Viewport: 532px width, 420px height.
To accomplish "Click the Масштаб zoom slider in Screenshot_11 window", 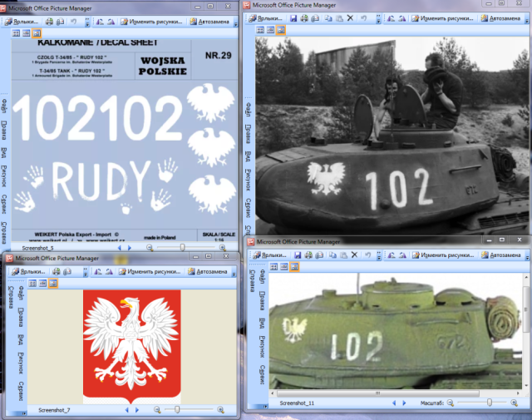I will pyautogui.click(x=490, y=403).
